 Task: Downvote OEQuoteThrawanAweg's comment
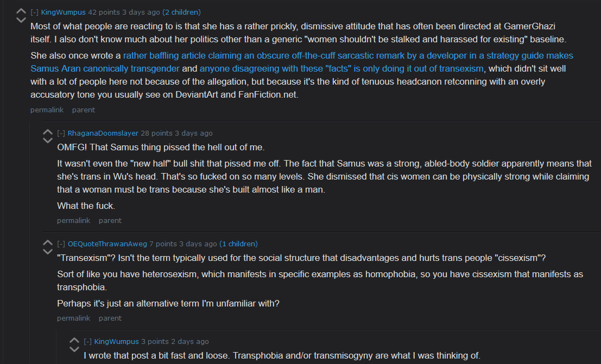48,252
